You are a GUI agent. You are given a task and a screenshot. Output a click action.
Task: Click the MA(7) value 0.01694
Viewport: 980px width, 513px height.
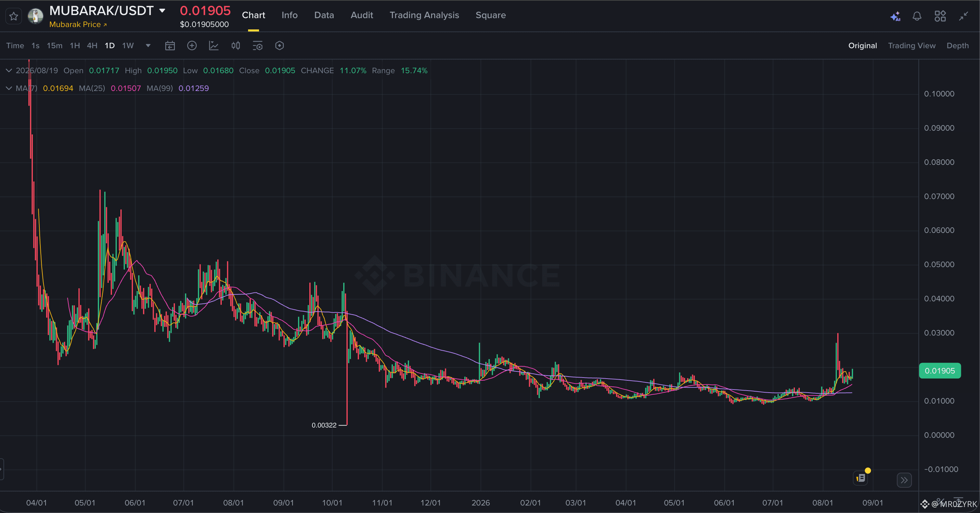click(x=58, y=88)
